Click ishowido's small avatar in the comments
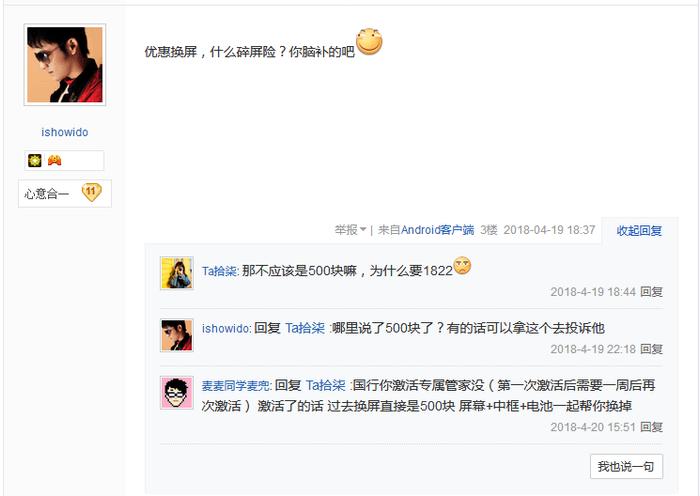Image resolution: width=700 pixels, height=496 pixels. [x=176, y=335]
